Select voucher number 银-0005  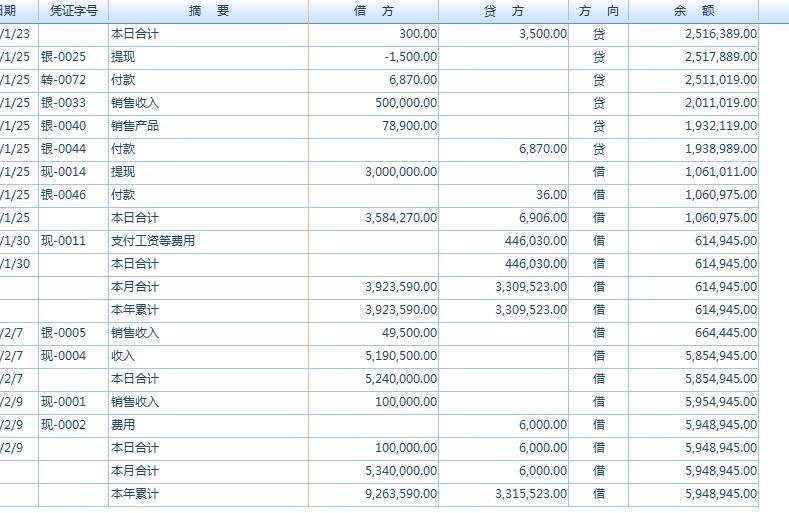coord(63,333)
